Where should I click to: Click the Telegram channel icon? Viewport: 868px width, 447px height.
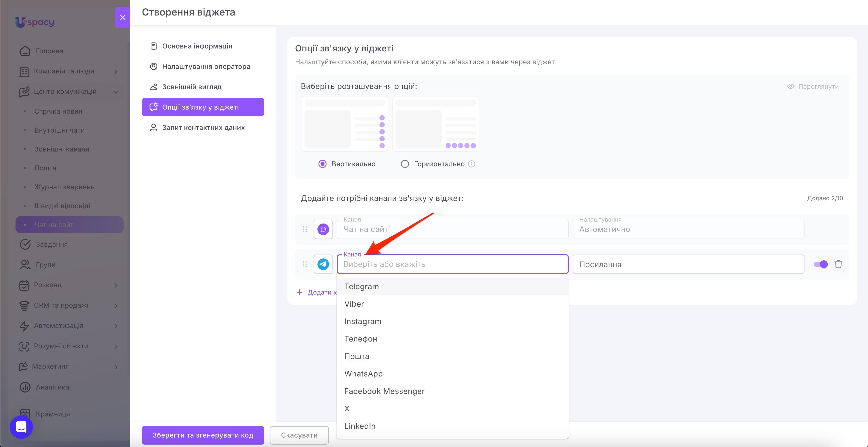click(x=323, y=264)
